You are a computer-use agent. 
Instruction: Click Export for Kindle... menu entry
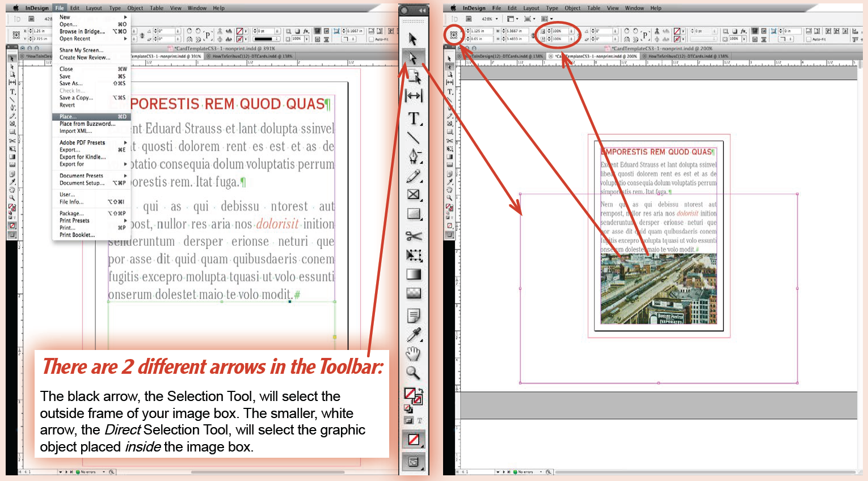pyautogui.click(x=83, y=157)
